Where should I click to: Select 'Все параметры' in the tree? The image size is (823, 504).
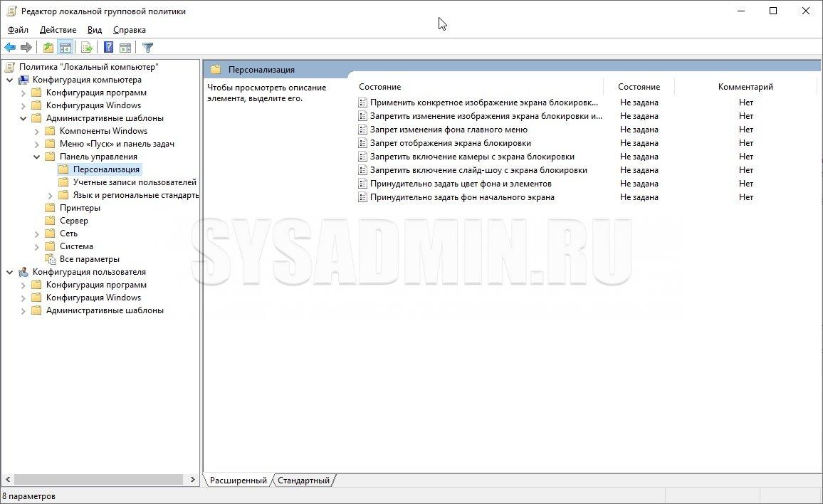tap(89, 259)
